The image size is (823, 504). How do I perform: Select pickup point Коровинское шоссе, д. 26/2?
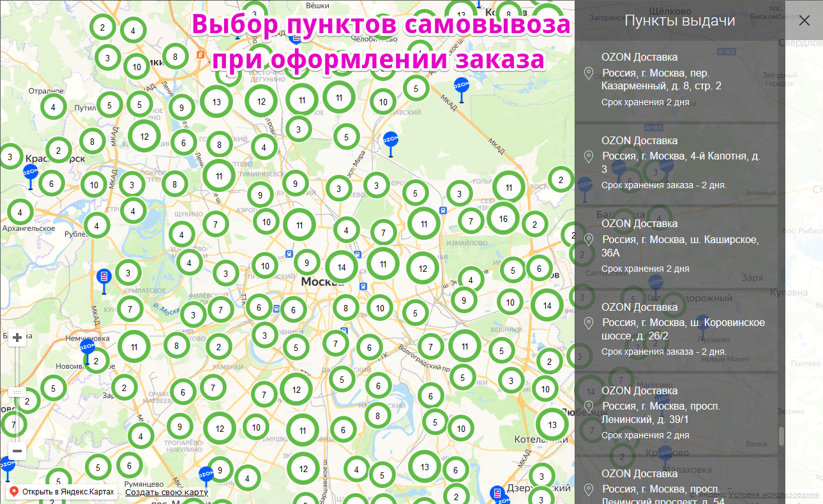(676, 330)
